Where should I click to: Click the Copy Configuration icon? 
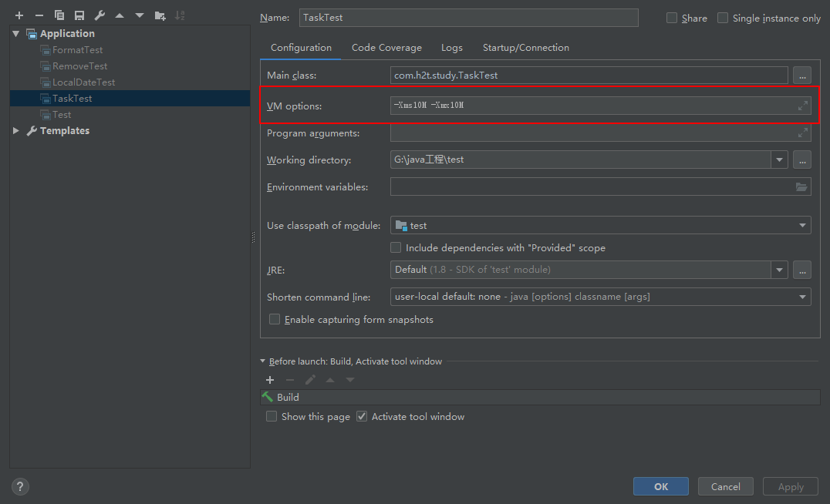coord(59,15)
